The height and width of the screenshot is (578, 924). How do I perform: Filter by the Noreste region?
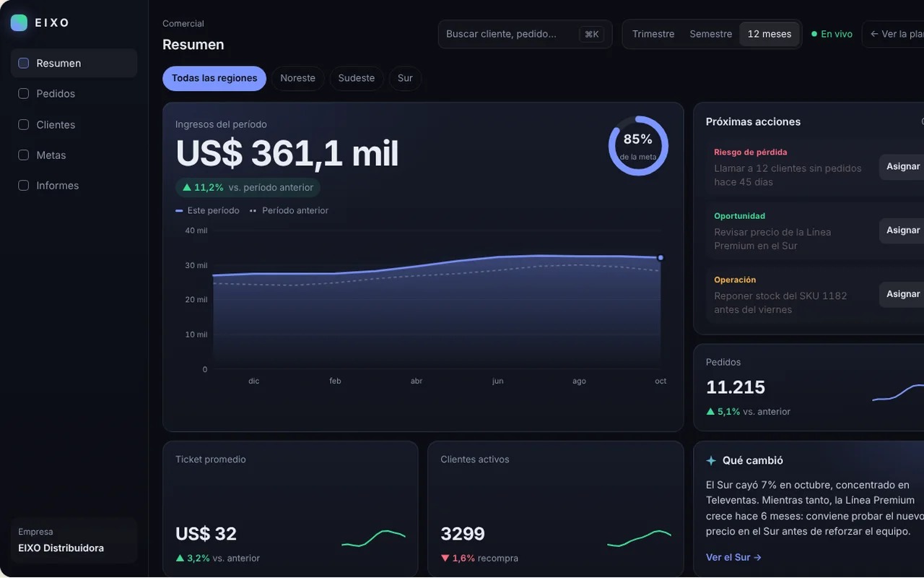tap(297, 78)
